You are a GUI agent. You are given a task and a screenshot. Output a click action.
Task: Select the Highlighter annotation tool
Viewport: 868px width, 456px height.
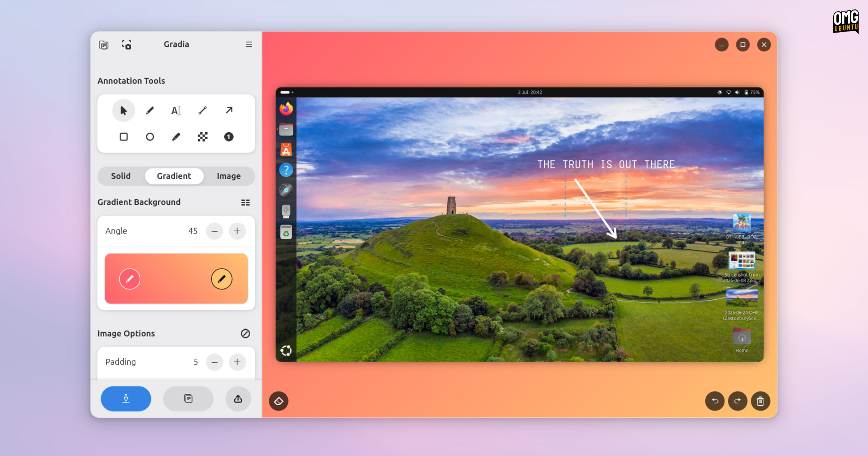point(176,137)
